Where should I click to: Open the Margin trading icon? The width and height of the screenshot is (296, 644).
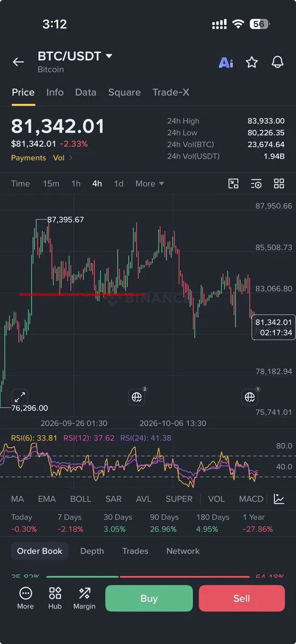tap(84, 598)
